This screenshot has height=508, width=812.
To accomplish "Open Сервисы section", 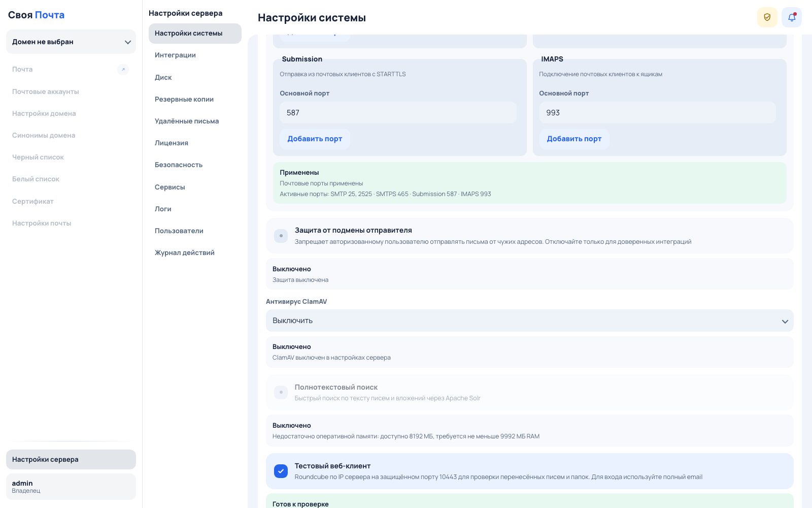I will 195,187.
